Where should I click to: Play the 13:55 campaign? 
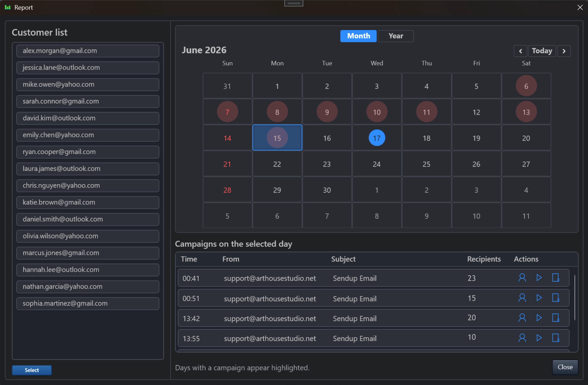coord(539,338)
